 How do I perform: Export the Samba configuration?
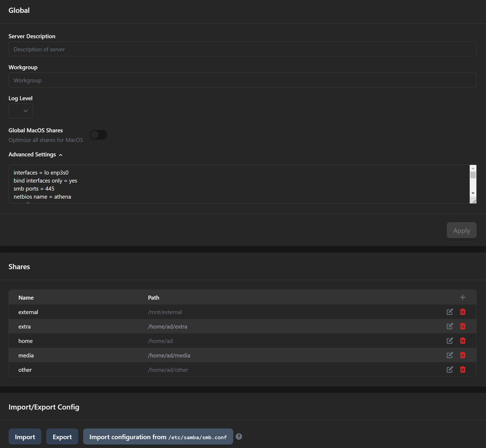tap(62, 437)
